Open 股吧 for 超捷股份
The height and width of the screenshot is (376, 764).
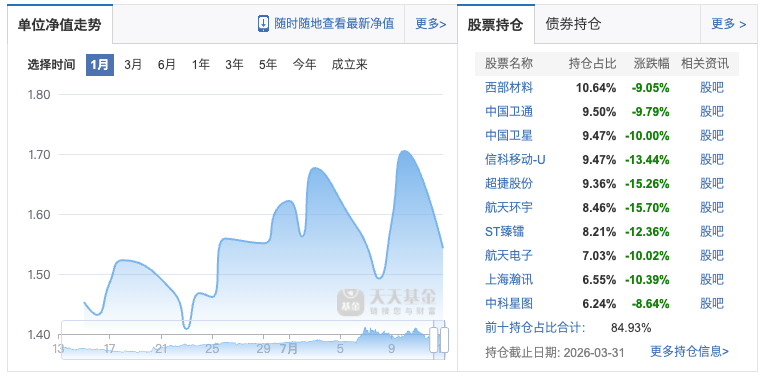(712, 184)
